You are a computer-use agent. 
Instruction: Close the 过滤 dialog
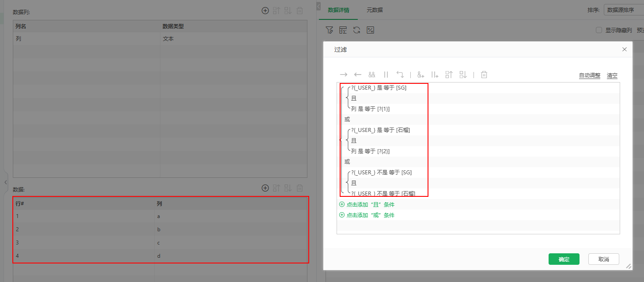(625, 49)
